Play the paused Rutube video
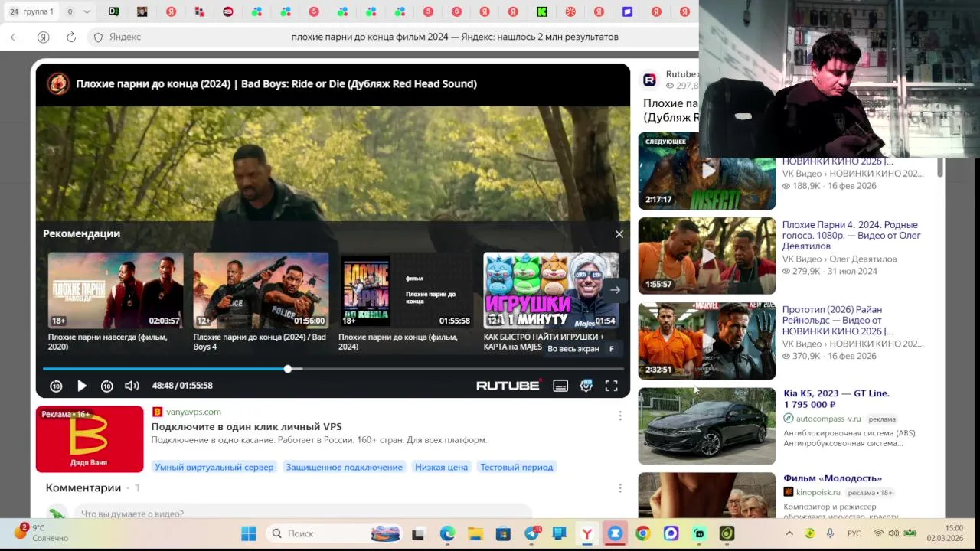Screen dimensions: 980x551 tap(82, 386)
